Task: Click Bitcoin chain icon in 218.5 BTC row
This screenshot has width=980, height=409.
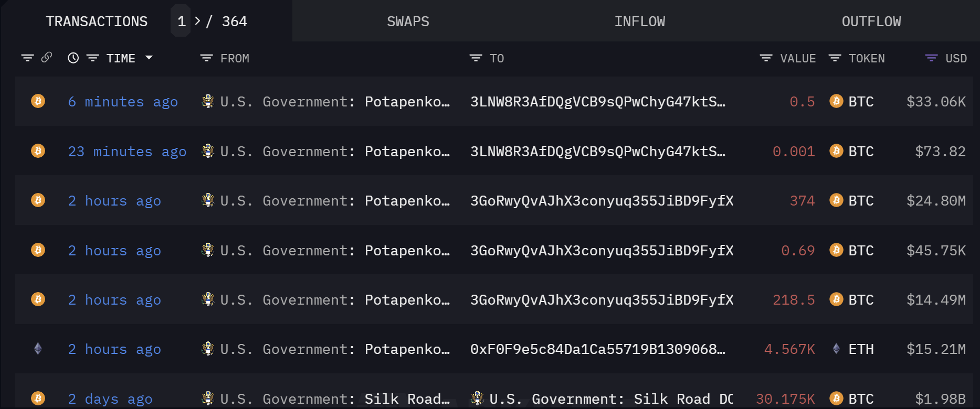Action: [38, 299]
